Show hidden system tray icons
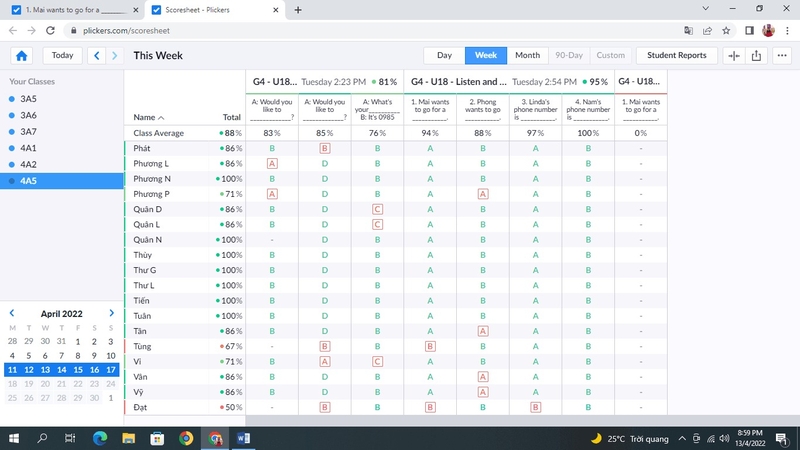This screenshot has width=800, height=450. coord(682,438)
